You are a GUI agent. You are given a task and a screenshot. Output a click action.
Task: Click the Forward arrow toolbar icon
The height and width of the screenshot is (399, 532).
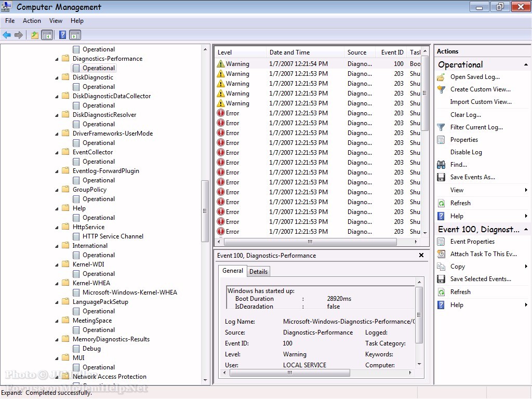tap(19, 35)
